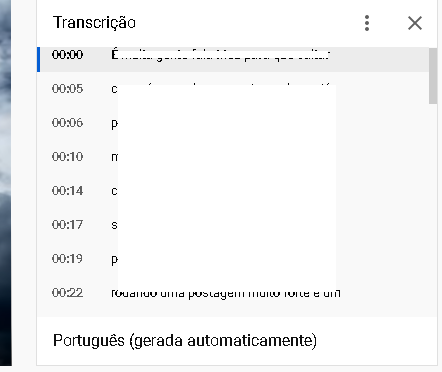This screenshot has width=442, height=372.
Task: Click the Transcrição panel heading
Action: pyautogui.click(x=94, y=23)
